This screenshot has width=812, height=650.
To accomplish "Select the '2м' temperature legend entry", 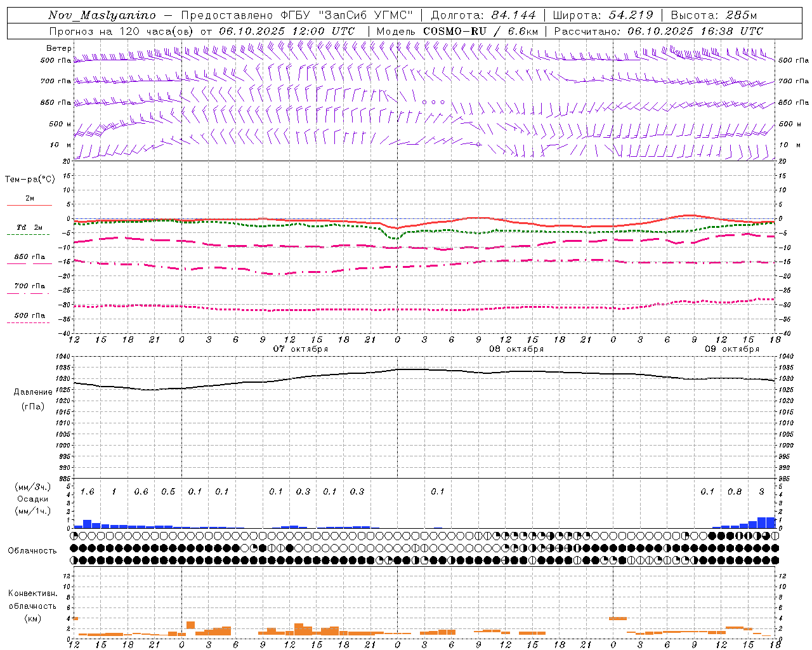I will 30,199.
